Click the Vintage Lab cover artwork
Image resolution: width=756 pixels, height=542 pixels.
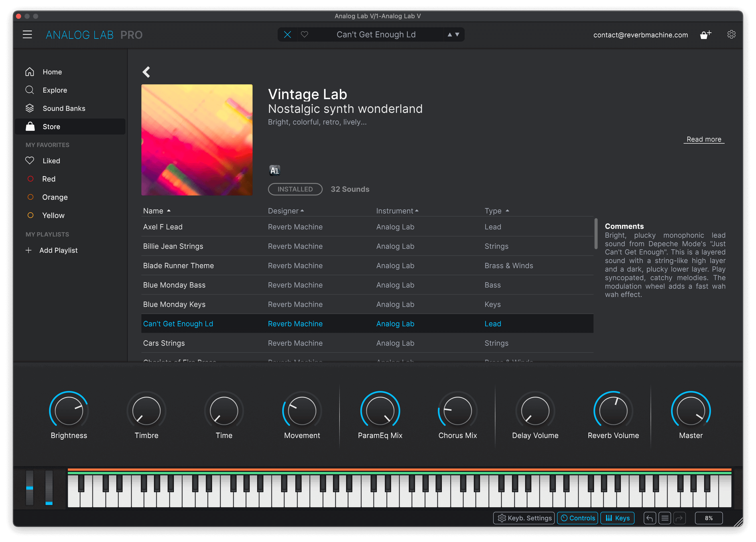pyautogui.click(x=197, y=140)
